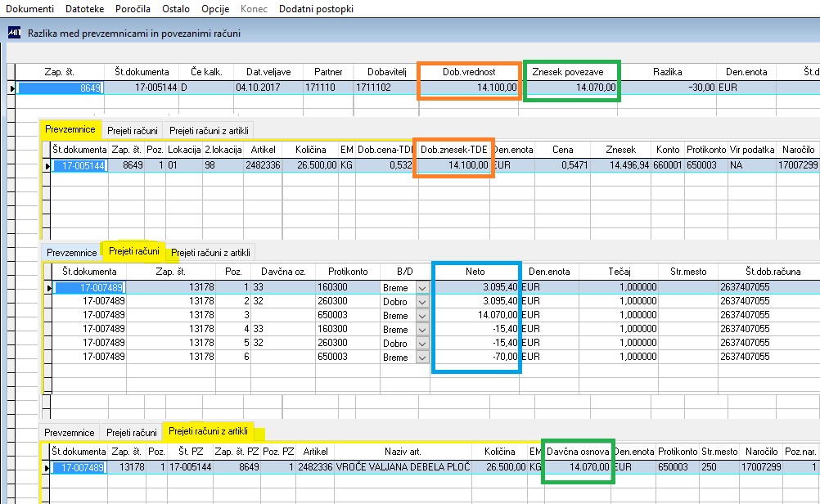
Task: Select row indicator arrow for record 8649
Action: point(11,88)
